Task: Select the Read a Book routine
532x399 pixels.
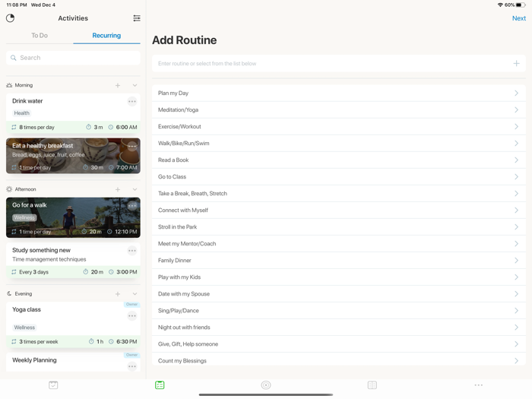Action: coord(339,160)
